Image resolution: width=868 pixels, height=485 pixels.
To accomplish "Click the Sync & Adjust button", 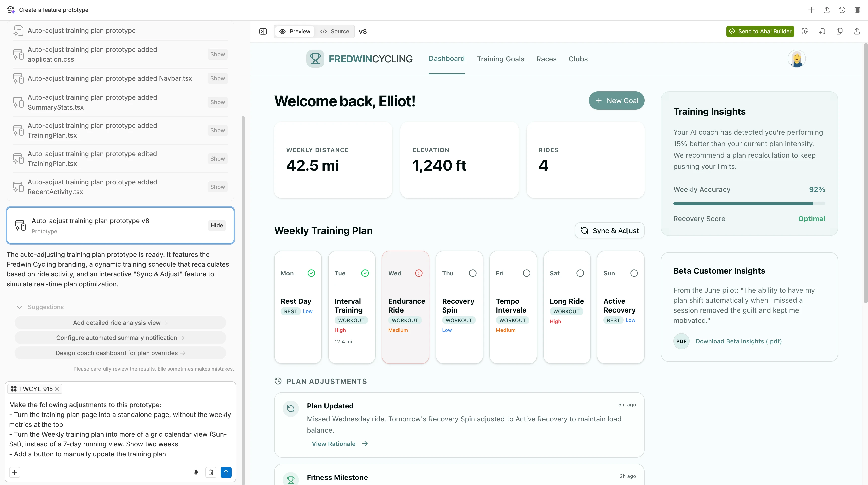I will pyautogui.click(x=609, y=230).
